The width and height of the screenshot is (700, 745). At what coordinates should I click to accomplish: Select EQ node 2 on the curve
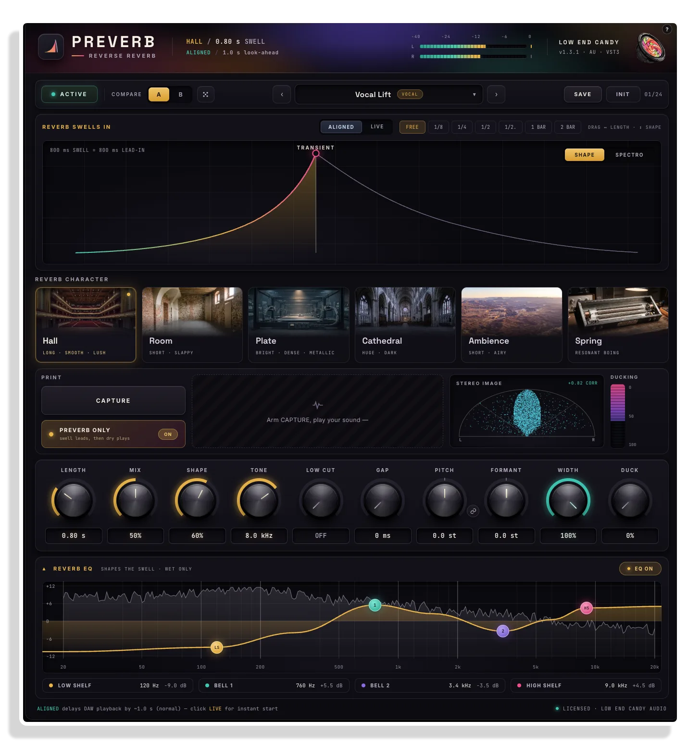tap(503, 631)
